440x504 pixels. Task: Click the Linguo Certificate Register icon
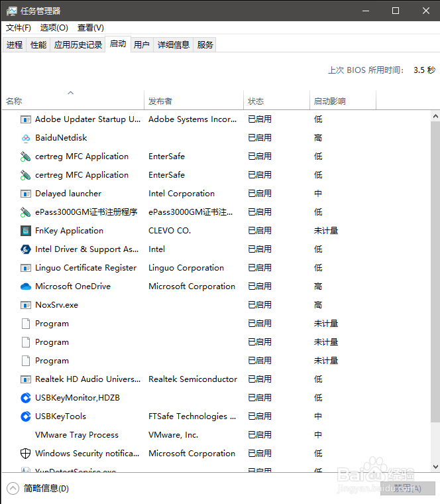(26, 268)
